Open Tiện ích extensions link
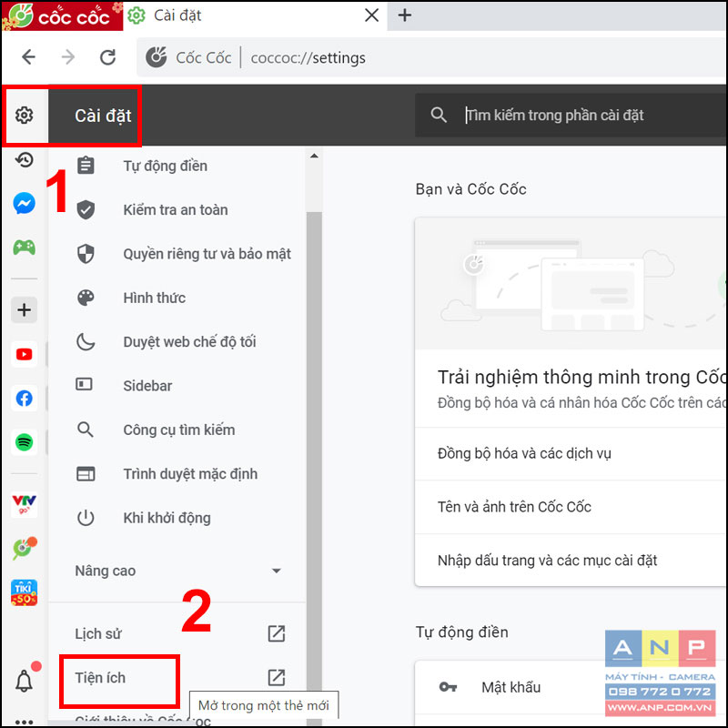The image size is (728, 728). 100,678
